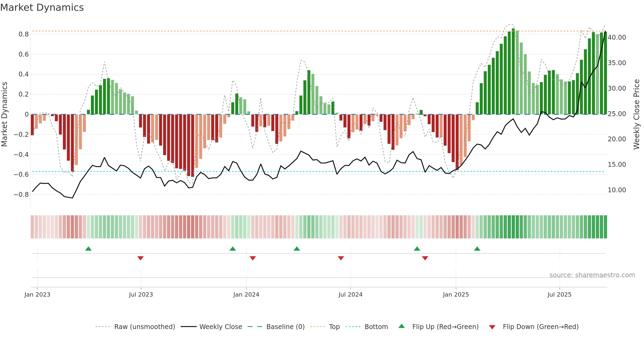Click the red flip-down marker at Jul 2023
644x362 pixels.
coord(141,258)
